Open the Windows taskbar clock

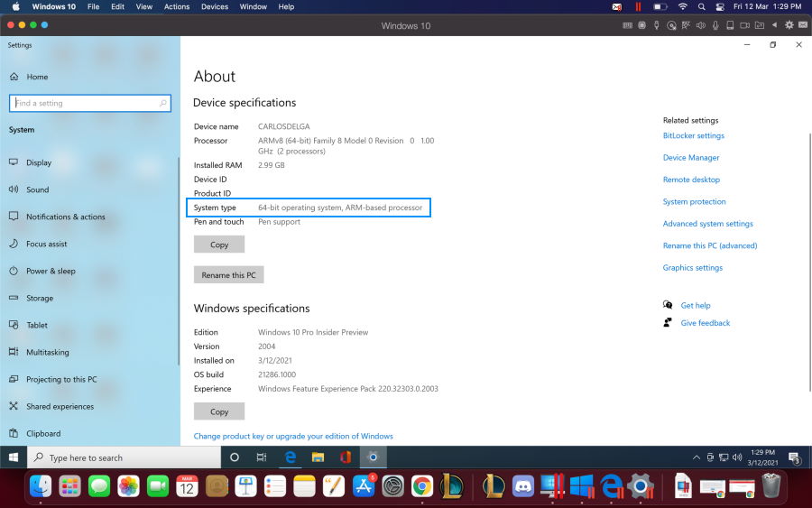(762, 457)
